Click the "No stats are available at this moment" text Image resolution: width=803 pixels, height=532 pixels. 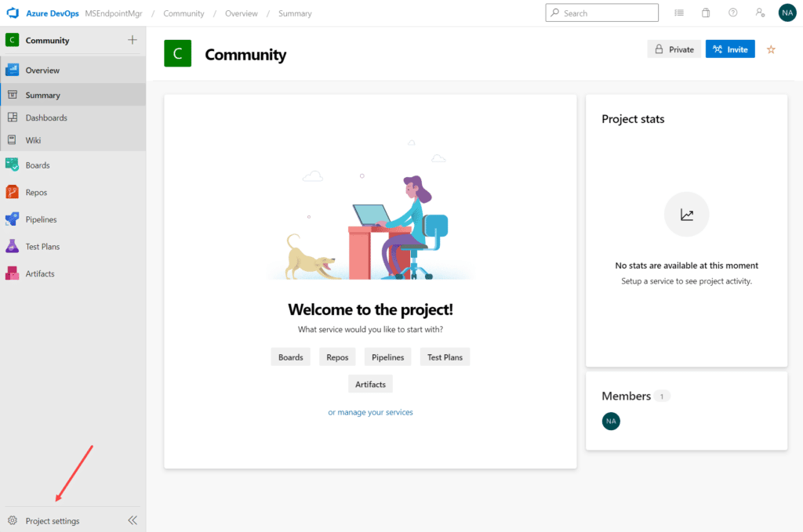click(687, 266)
